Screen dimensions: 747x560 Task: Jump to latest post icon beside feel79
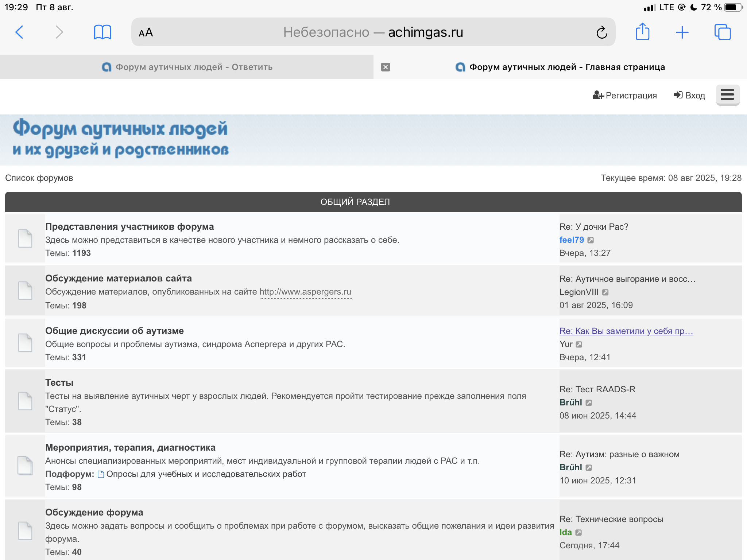(591, 240)
